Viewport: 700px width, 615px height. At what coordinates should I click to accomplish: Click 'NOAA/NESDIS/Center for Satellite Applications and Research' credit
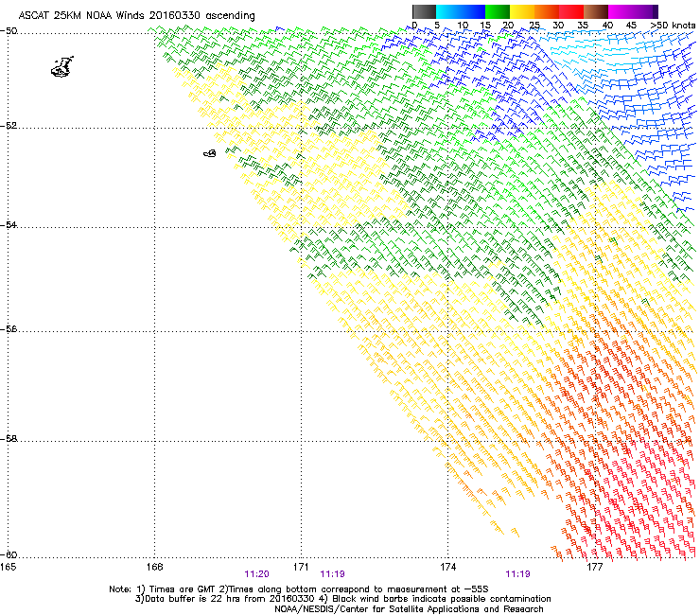click(409, 609)
